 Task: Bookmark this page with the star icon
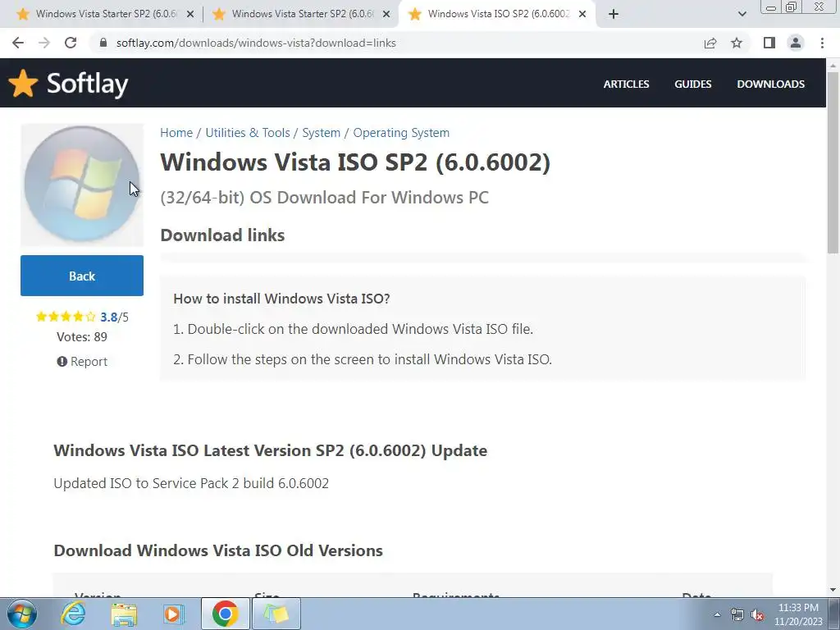click(737, 43)
